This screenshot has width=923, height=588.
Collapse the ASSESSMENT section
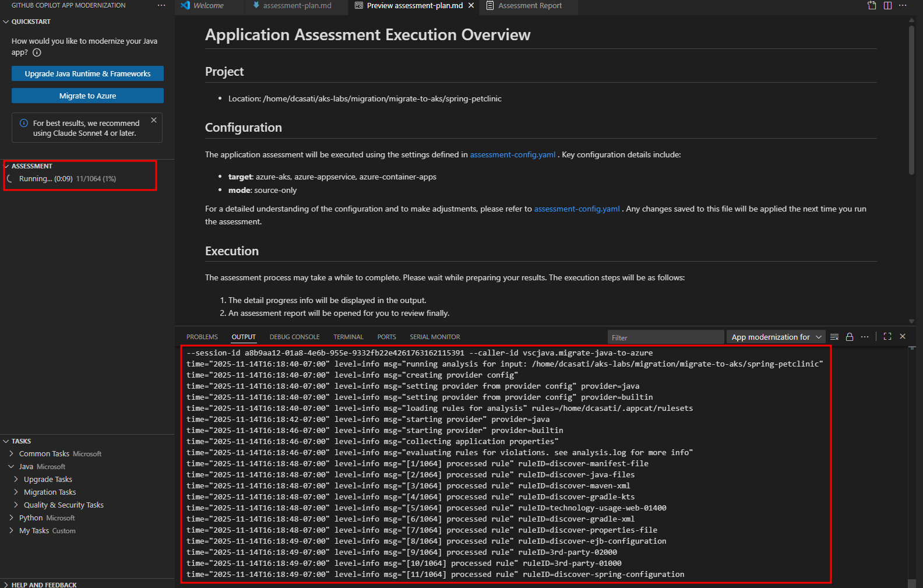pyautogui.click(x=6, y=166)
